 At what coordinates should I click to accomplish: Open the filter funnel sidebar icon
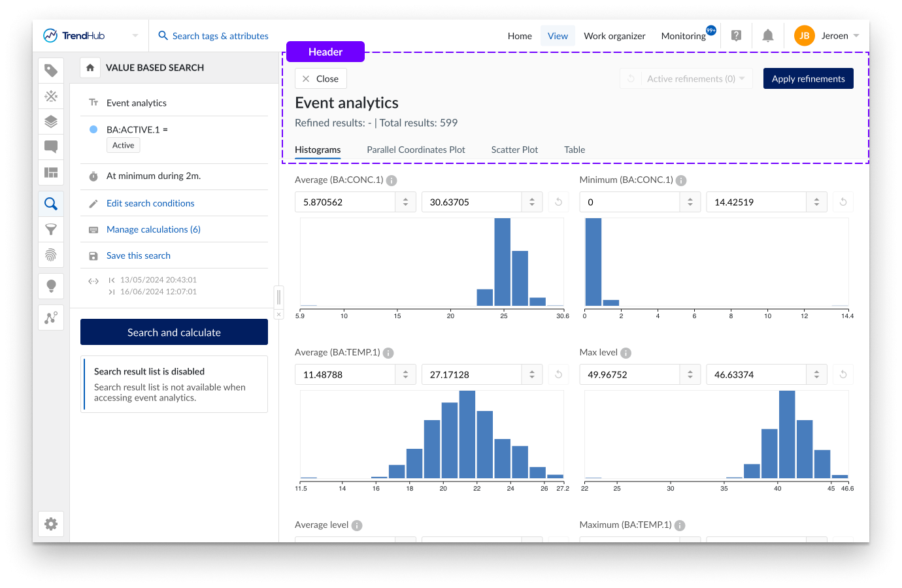click(51, 229)
